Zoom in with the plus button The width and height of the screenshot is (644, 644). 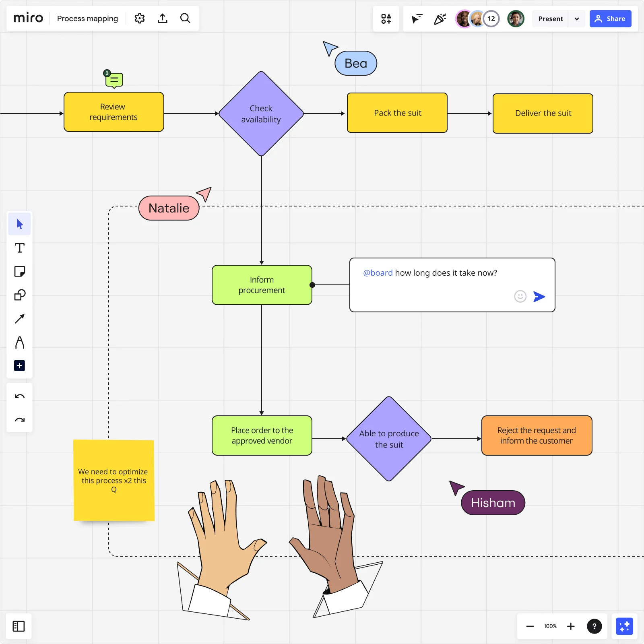pyautogui.click(x=571, y=626)
